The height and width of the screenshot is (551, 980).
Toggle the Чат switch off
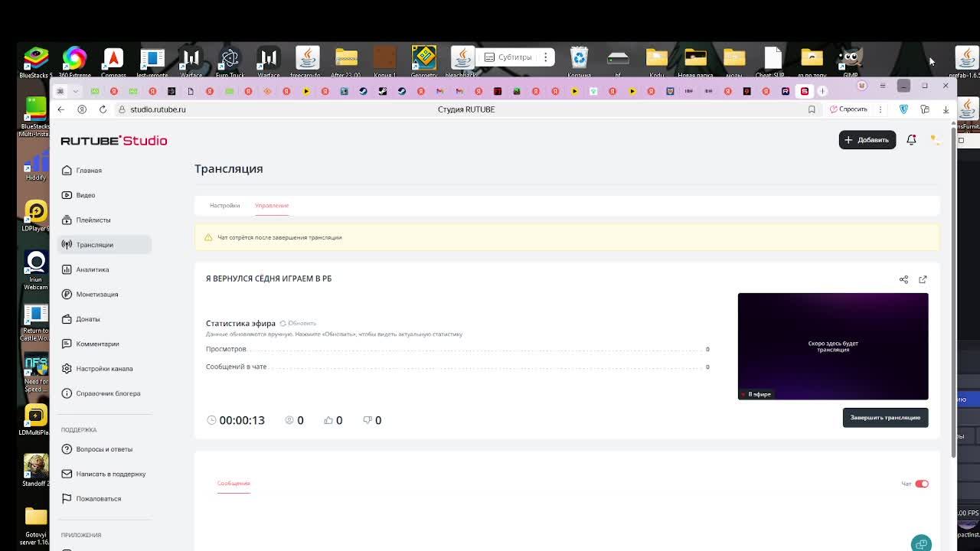922,484
